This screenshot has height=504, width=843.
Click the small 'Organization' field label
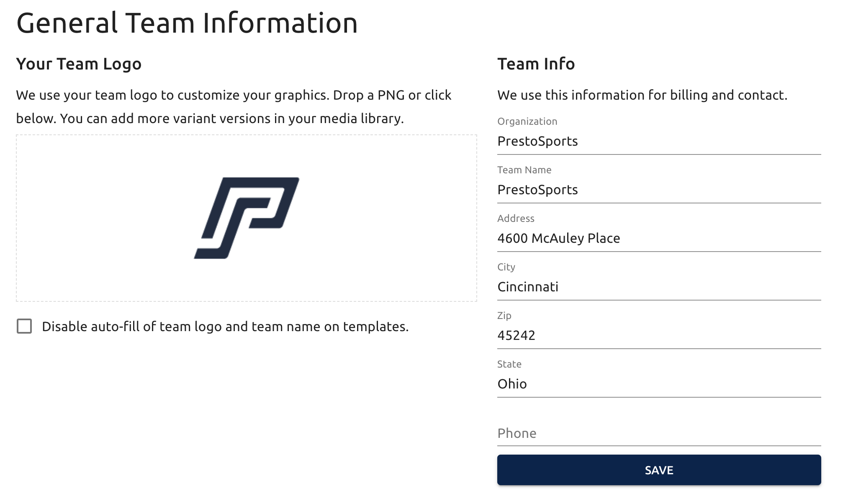tap(527, 121)
